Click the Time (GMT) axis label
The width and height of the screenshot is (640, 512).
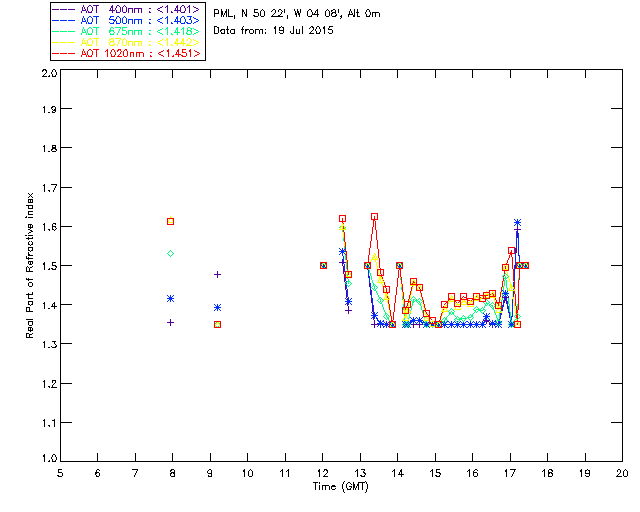click(340, 487)
